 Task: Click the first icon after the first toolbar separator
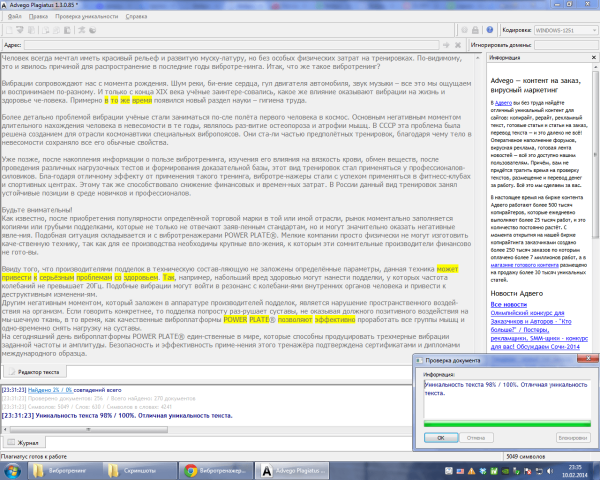pyautogui.click(x=46, y=30)
